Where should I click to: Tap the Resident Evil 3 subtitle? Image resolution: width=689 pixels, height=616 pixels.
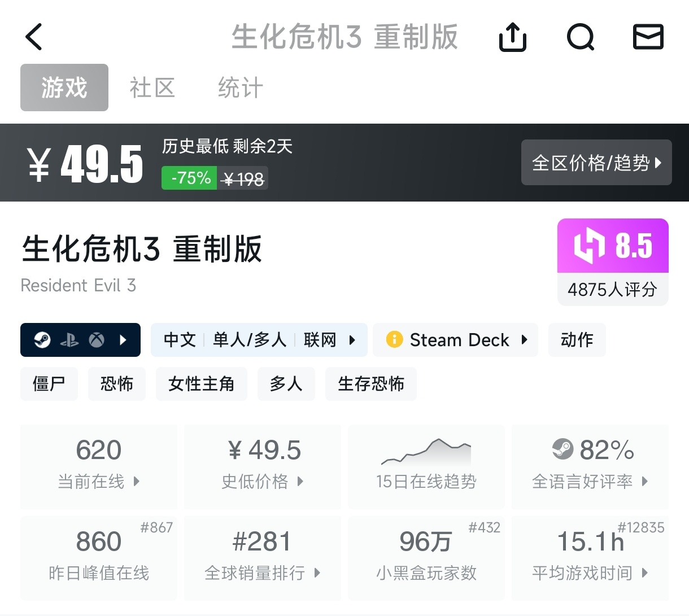point(79,286)
